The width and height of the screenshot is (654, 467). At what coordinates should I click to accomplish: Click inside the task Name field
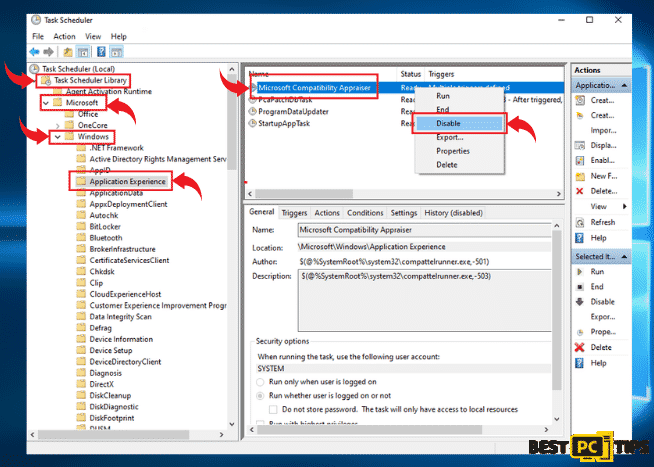click(x=424, y=230)
